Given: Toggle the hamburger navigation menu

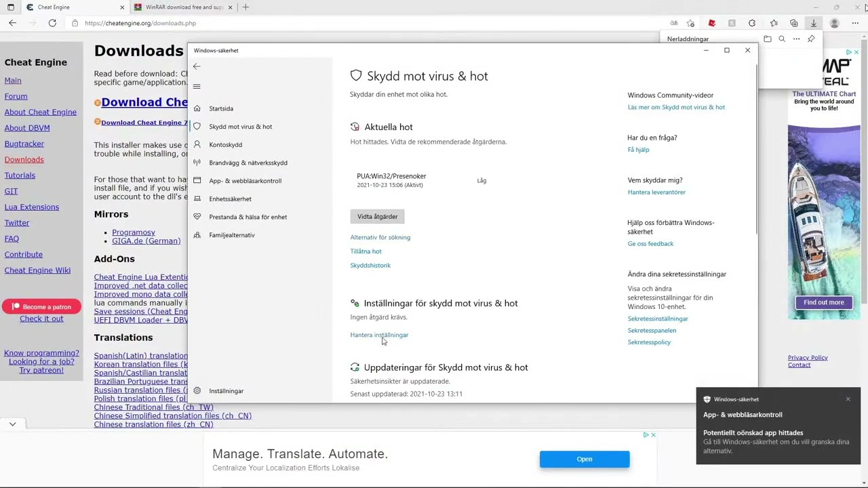Looking at the screenshot, I should point(197,86).
